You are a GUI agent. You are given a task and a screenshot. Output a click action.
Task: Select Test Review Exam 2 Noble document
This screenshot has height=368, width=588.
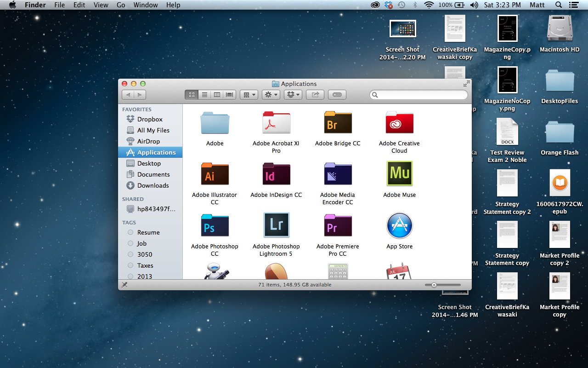507,132
